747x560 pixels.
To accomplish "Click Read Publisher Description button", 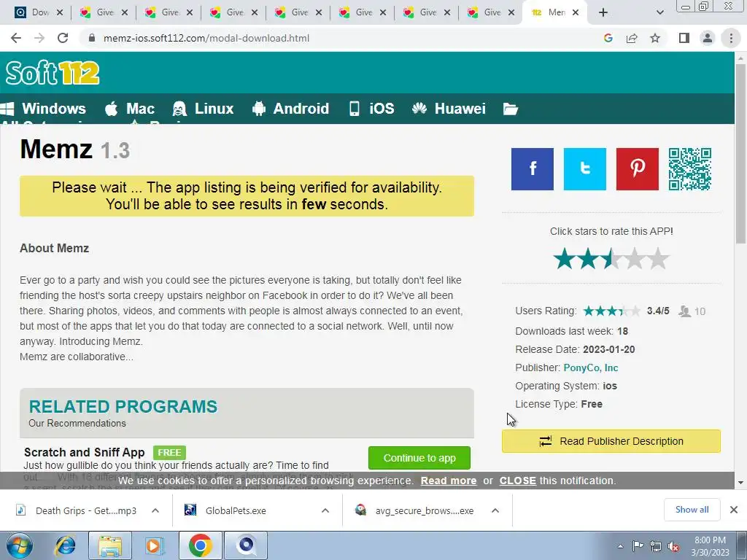I will tap(611, 441).
